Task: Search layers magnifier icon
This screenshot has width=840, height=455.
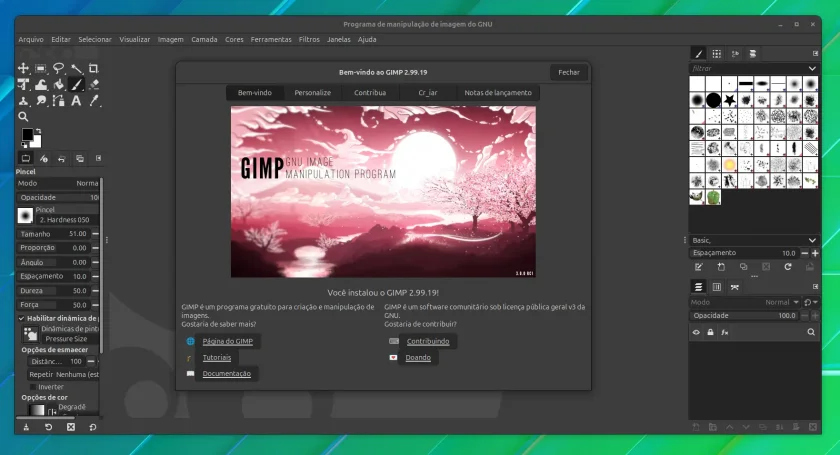Action: 811,332
